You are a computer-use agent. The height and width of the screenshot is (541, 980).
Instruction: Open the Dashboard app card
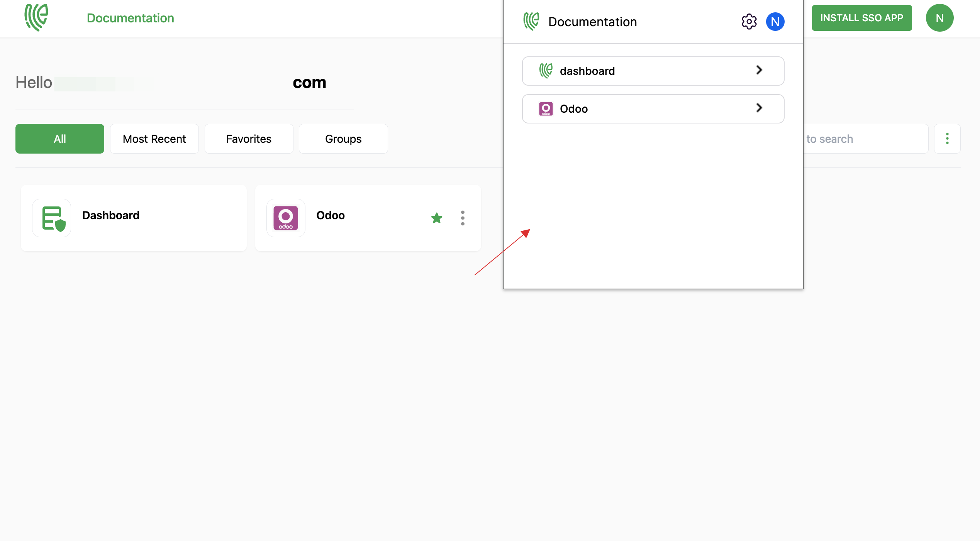(134, 218)
